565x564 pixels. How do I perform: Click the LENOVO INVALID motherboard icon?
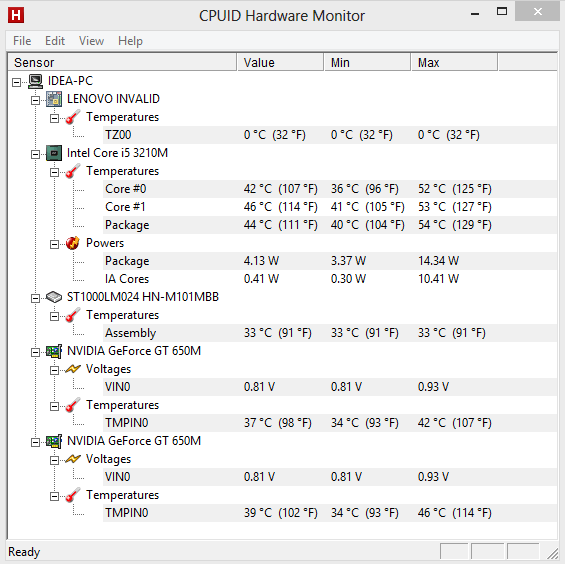pos(54,99)
